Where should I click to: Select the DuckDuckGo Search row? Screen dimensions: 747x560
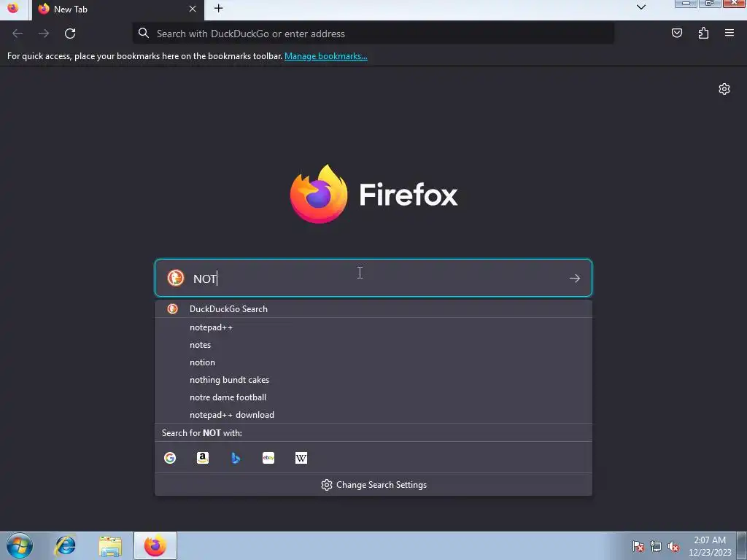[x=373, y=309]
